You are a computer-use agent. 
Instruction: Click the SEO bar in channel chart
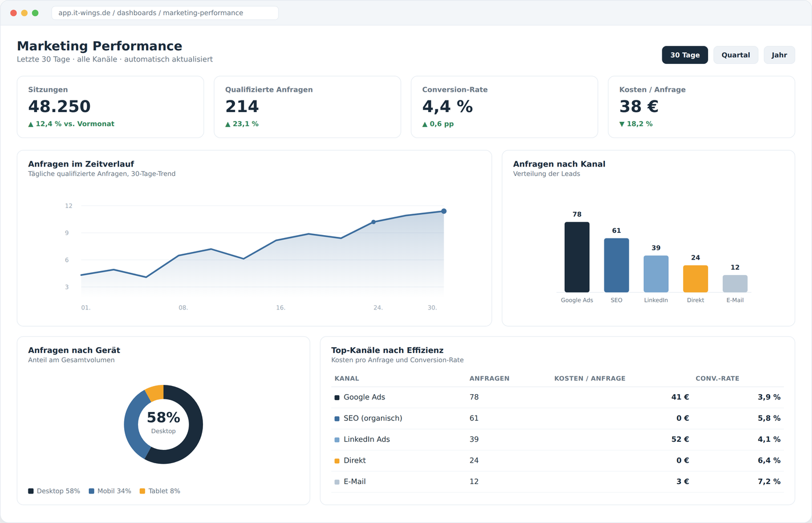(x=617, y=265)
